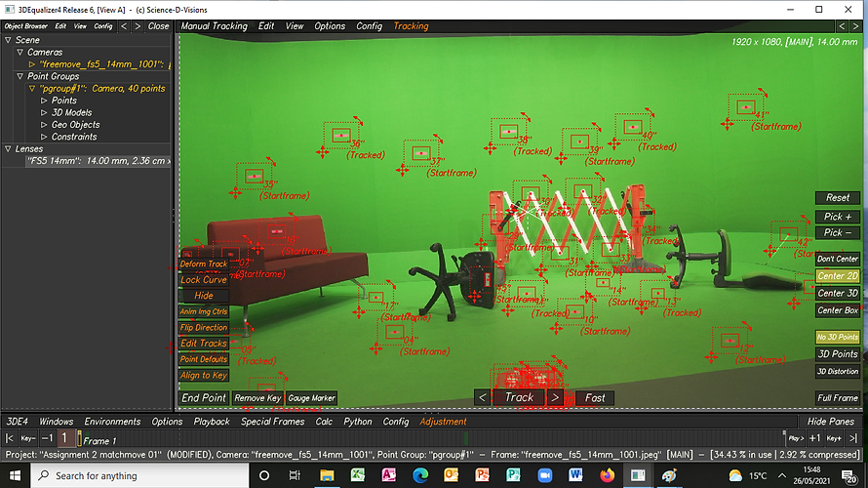Switch to 3DEqualizer taskbar icon
Viewport: 868px width, 488px height.
[x=638, y=475]
